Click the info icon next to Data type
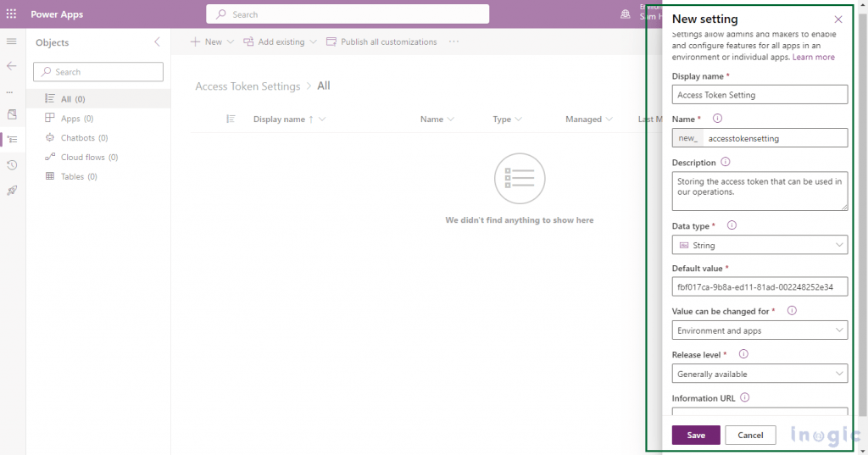Image resolution: width=868 pixels, height=455 pixels. coord(732,225)
